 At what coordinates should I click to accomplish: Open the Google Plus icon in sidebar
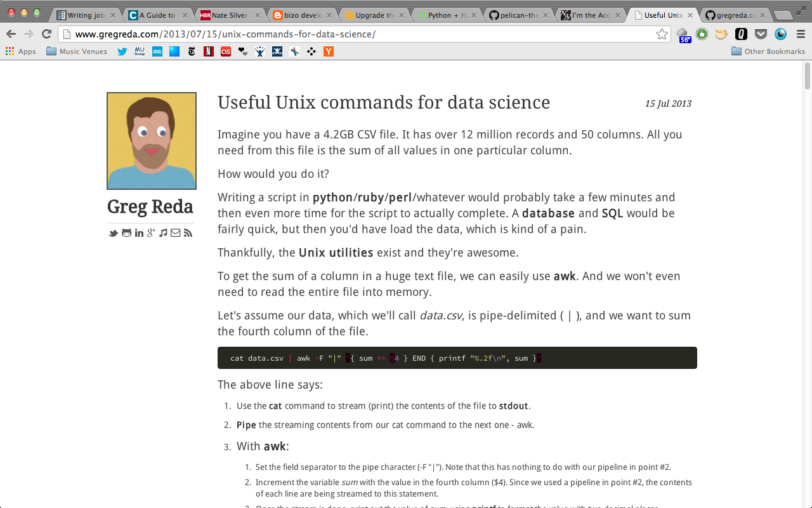click(151, 233)
